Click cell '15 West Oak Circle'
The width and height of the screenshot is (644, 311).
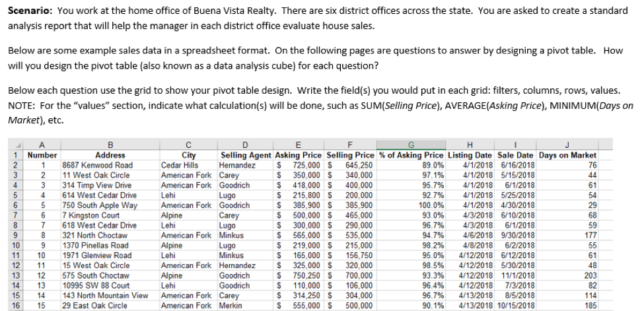click(x=110, y=265)
